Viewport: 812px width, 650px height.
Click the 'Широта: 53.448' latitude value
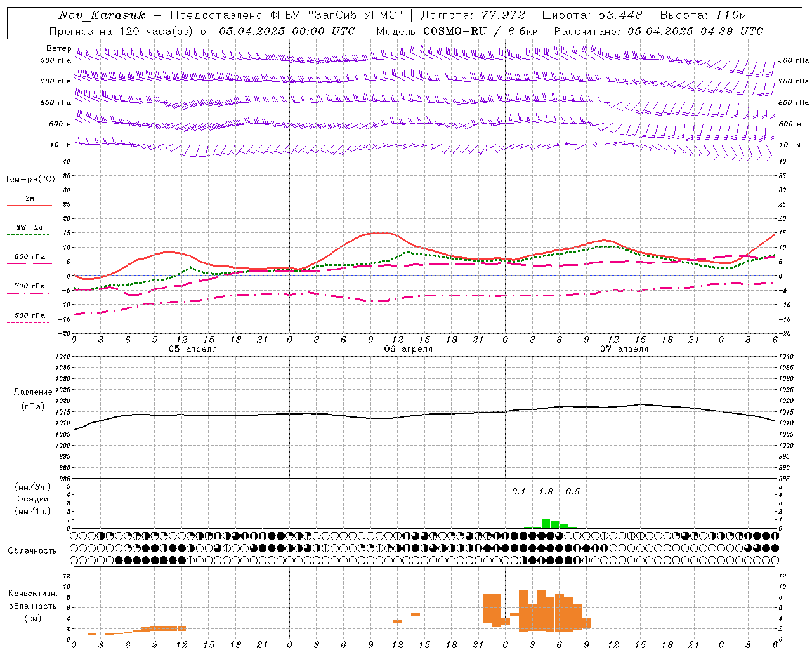click(592, 15)
